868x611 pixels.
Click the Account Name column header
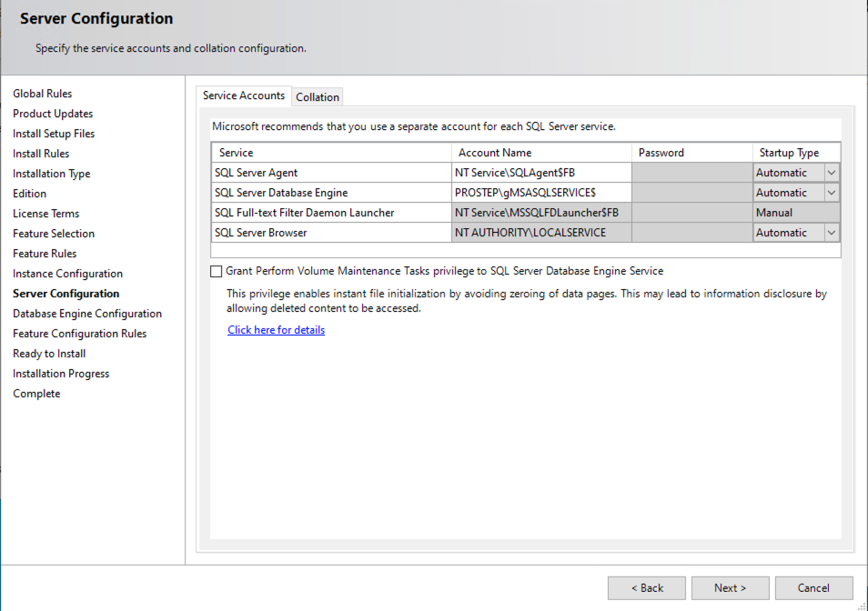click(x=541, y=153)
